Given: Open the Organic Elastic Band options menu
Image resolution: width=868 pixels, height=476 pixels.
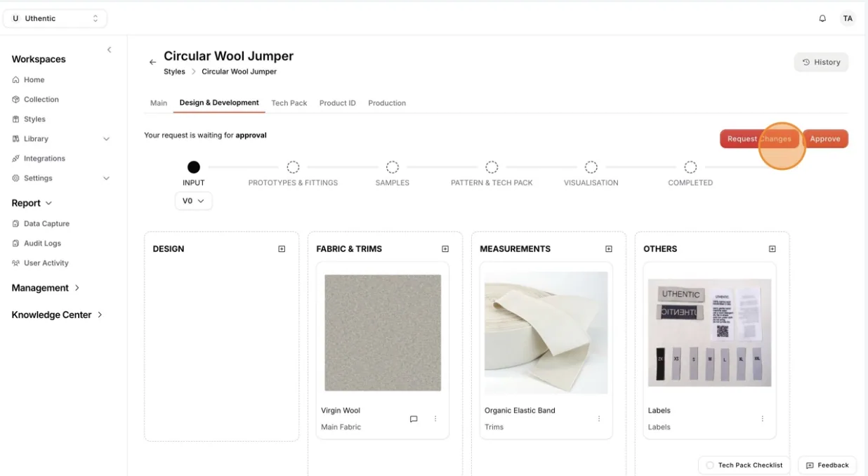Looking at the screenshot, I should 599,419.
